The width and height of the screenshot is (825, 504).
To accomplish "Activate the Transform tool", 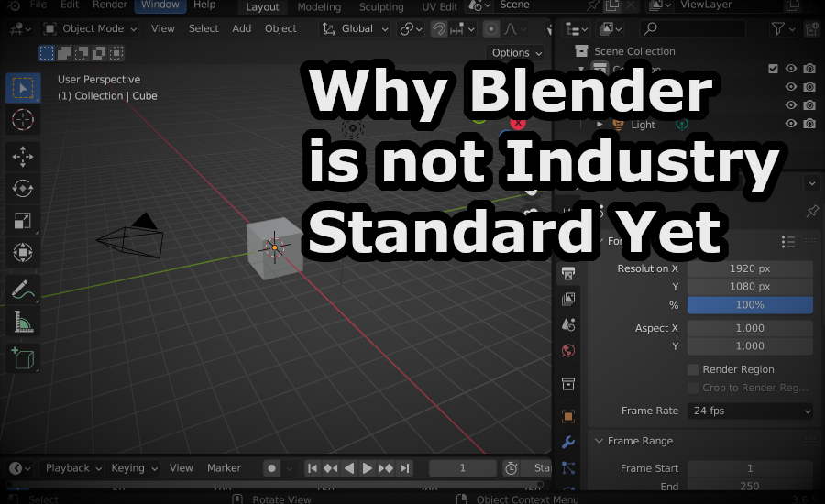I will pos(23,253).
